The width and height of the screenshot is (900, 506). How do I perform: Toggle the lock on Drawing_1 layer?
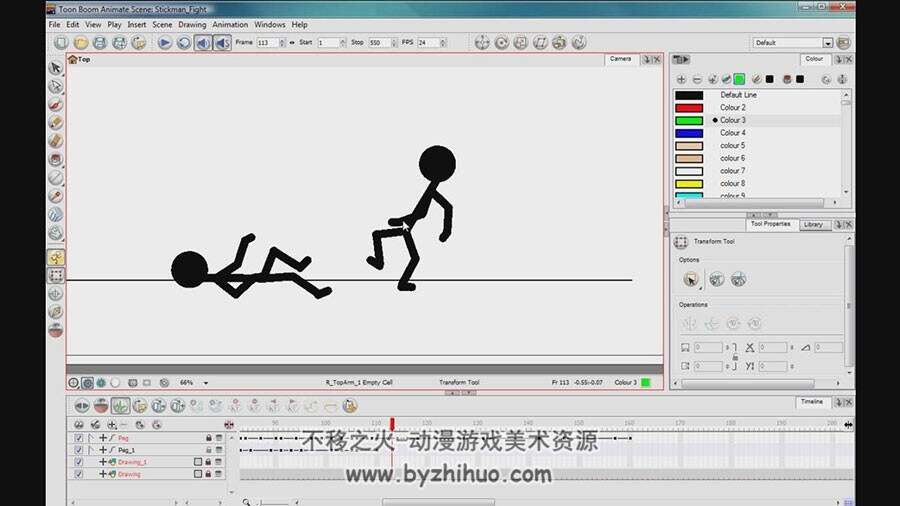(x=208, y=462)
